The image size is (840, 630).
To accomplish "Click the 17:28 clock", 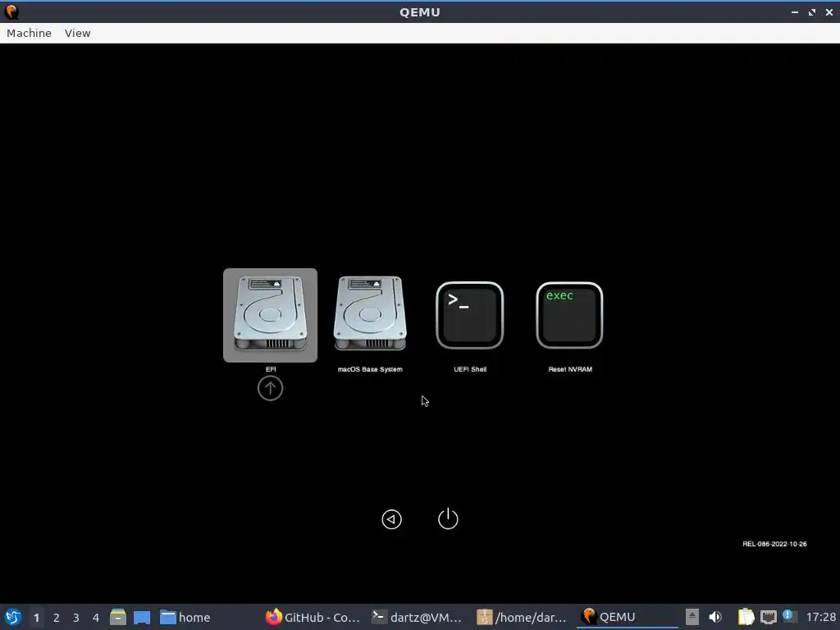I will point(820,617).
